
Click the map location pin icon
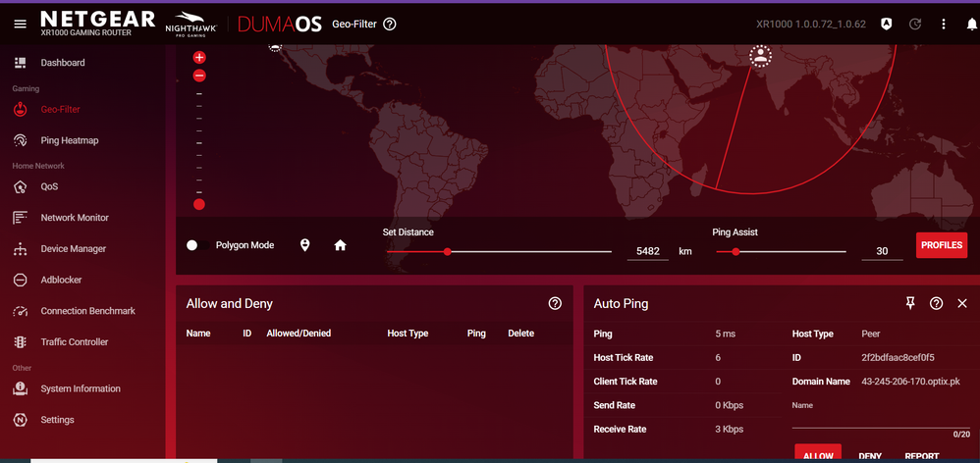(x=305, y=245)
